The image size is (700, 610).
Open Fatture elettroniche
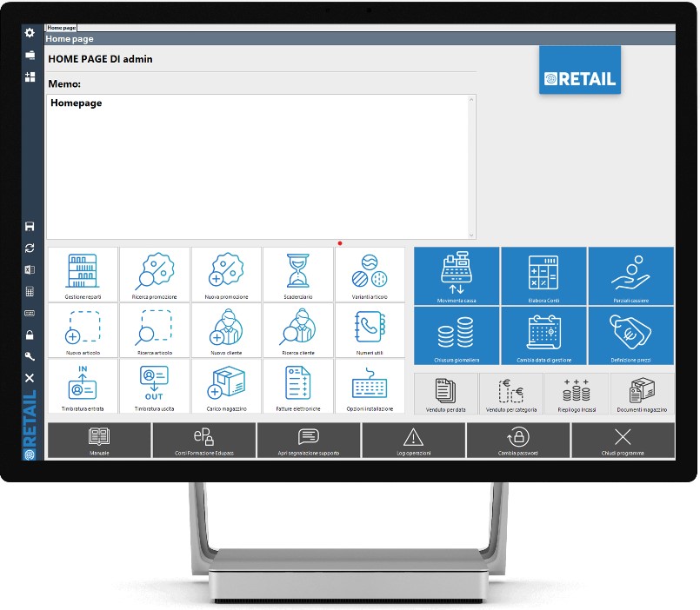tap(298, 386)
